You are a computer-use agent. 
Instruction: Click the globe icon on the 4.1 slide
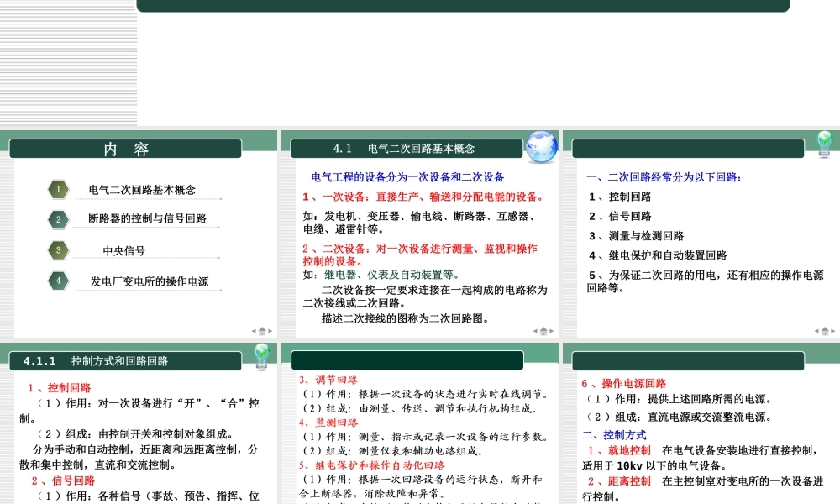(x=541, y=147)
